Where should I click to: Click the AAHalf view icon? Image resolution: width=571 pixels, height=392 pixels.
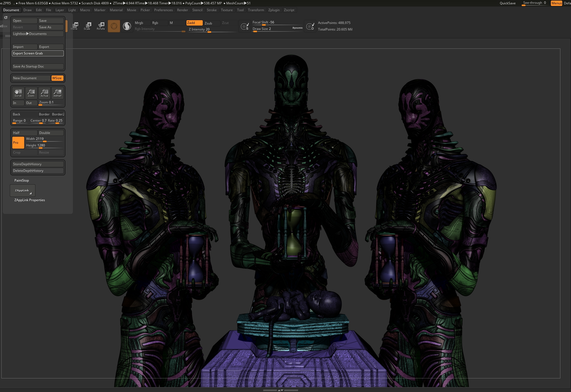tap(58, 93)
